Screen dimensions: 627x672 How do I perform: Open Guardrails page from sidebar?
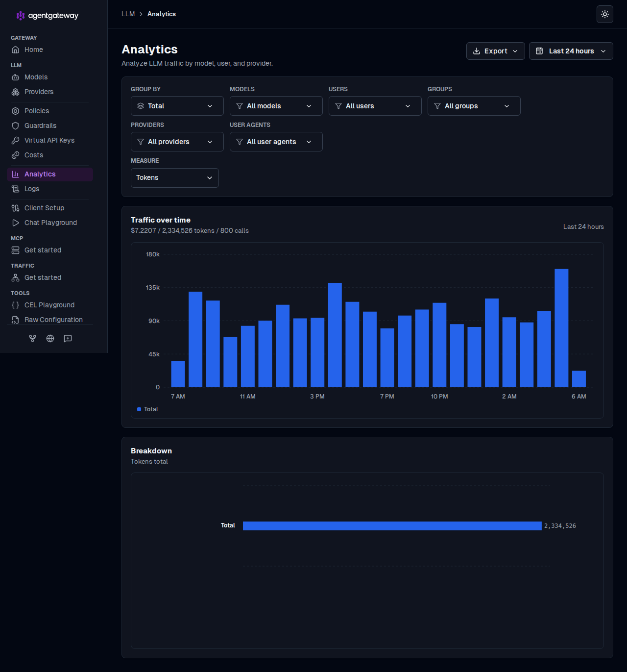50,125
